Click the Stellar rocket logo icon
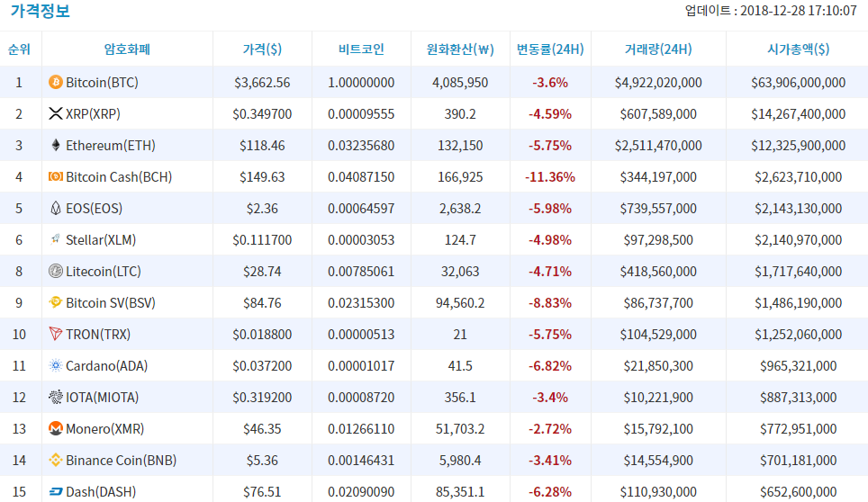 pyautogui.click(x=55, y=240)
